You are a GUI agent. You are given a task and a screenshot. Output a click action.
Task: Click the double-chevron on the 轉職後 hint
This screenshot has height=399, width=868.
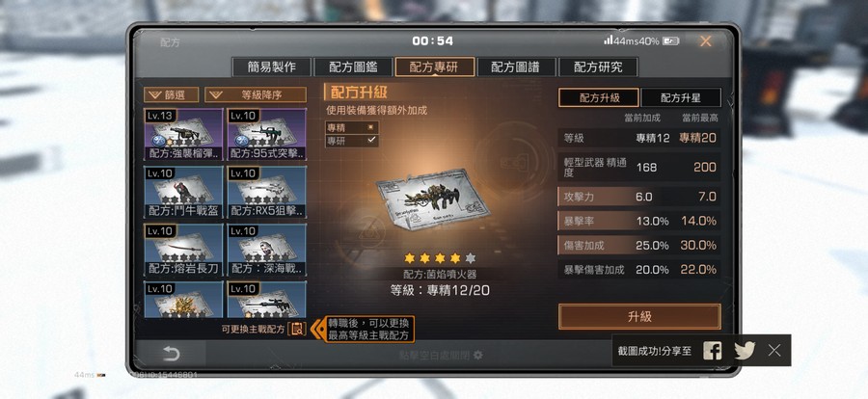point(317,330)
